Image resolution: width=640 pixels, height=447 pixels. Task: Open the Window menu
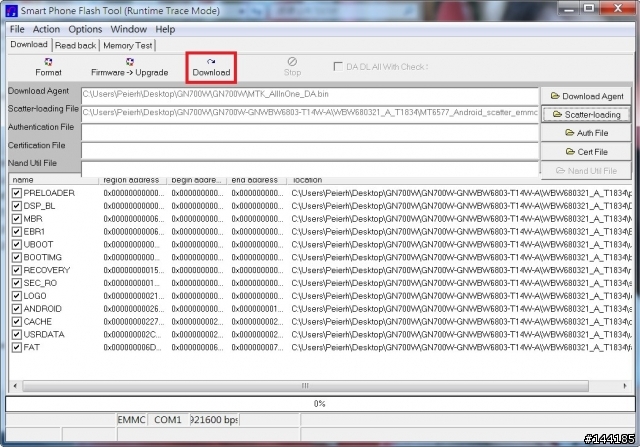click(x=128, y=29)
